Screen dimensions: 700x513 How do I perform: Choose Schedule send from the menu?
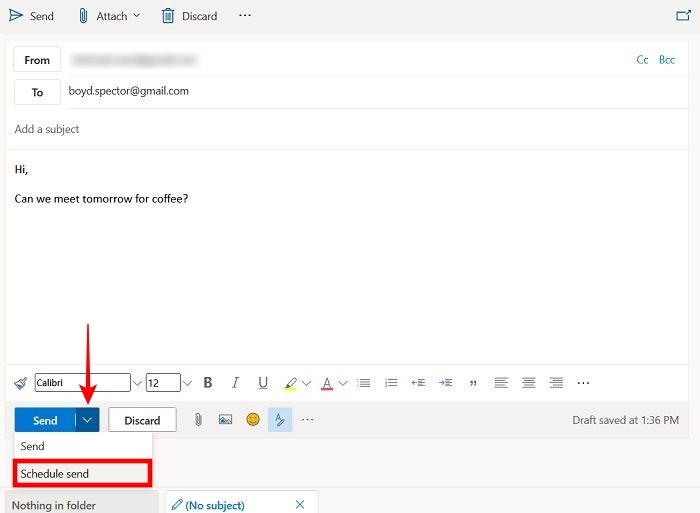click(83, 473)
